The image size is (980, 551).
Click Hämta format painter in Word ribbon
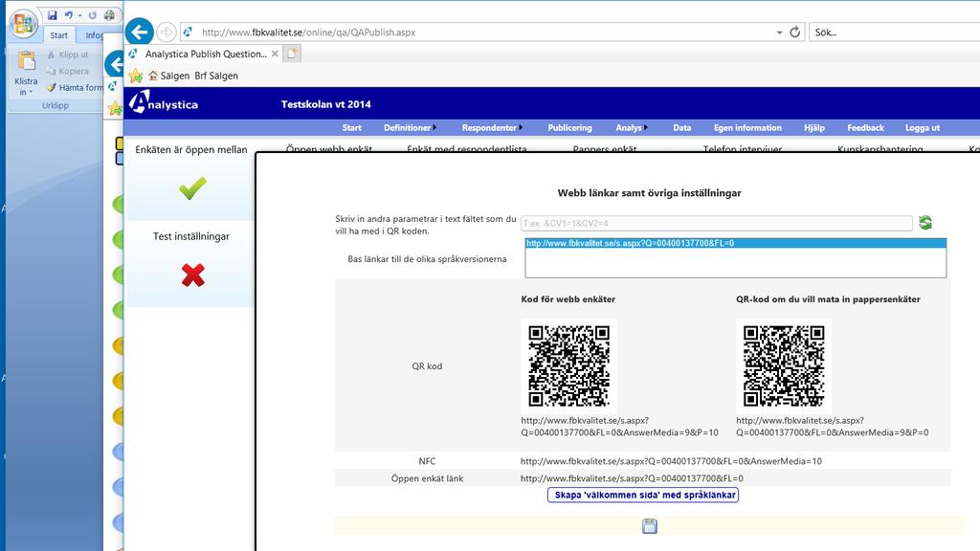point(75,87)
